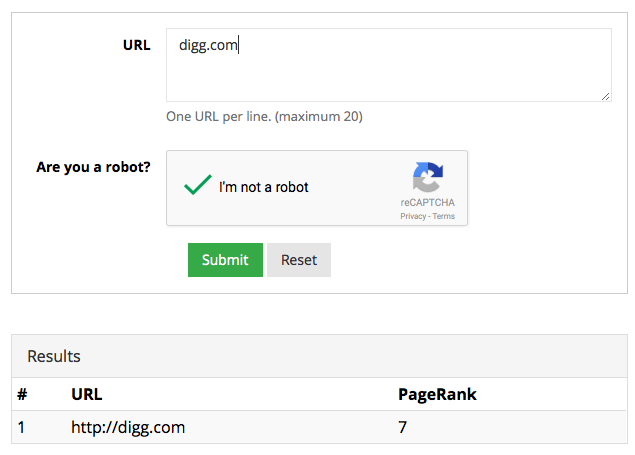Viewport: 635px width, 455px height.
Task: Click the Reset button
Action: (299, 260)
